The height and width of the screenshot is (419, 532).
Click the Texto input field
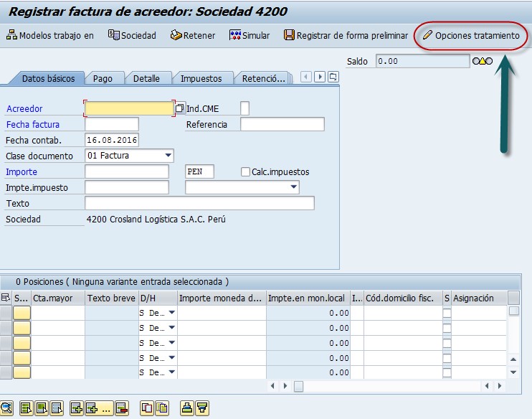[199, 203]
